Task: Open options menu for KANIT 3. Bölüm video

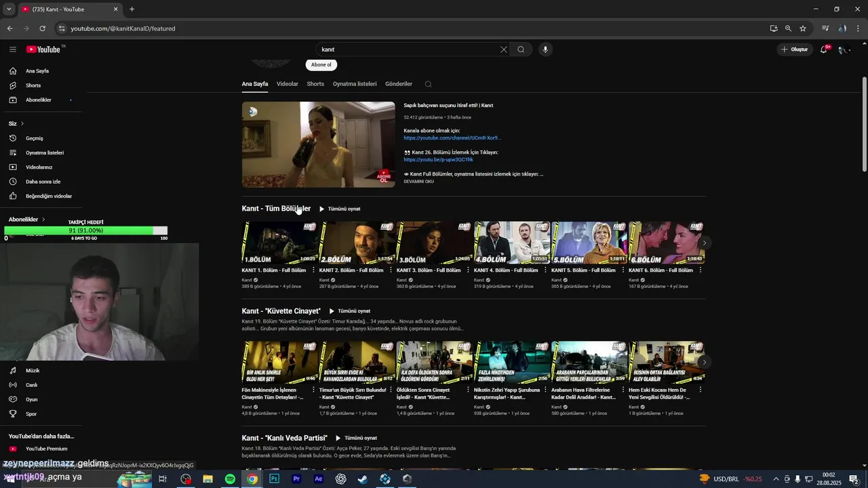Action: coord(468,270)
